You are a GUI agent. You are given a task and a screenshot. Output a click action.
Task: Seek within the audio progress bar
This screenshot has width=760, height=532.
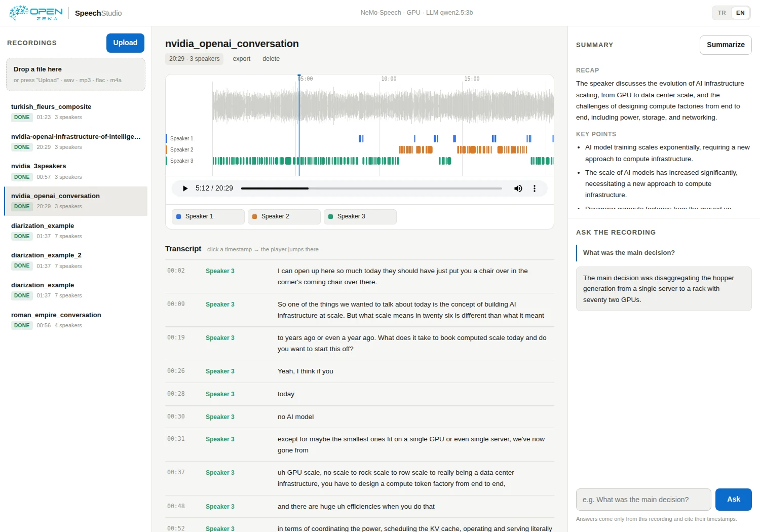point(371,188)
